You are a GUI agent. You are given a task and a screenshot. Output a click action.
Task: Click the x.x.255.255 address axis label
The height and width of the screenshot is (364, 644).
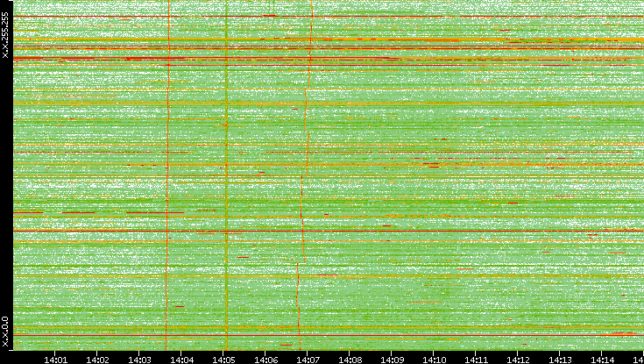point(5,35)
